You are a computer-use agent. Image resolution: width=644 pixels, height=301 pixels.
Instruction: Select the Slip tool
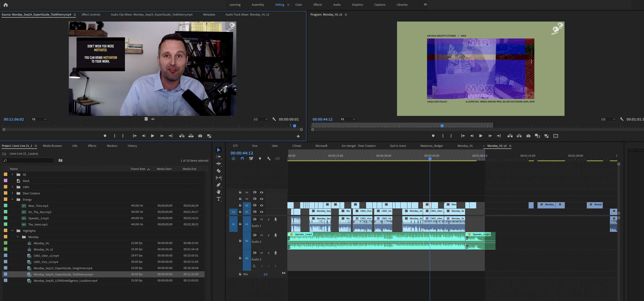[219, 178]
